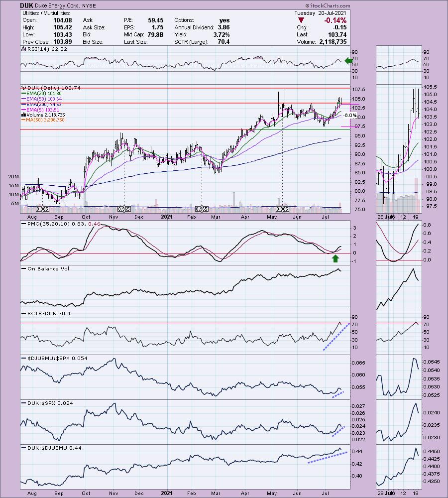
Task: Click the 107.5 price axis label
Action: (x=358, y=90)
